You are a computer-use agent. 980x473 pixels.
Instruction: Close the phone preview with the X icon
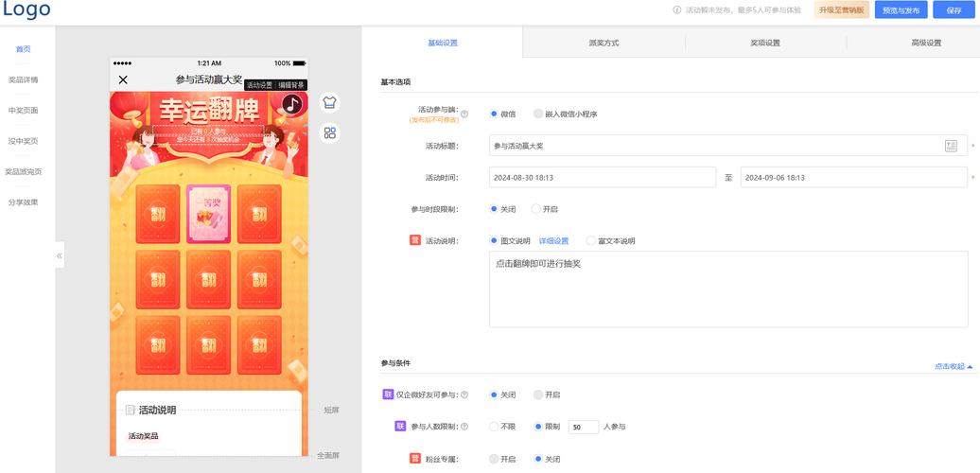click(x=123, y=79)
